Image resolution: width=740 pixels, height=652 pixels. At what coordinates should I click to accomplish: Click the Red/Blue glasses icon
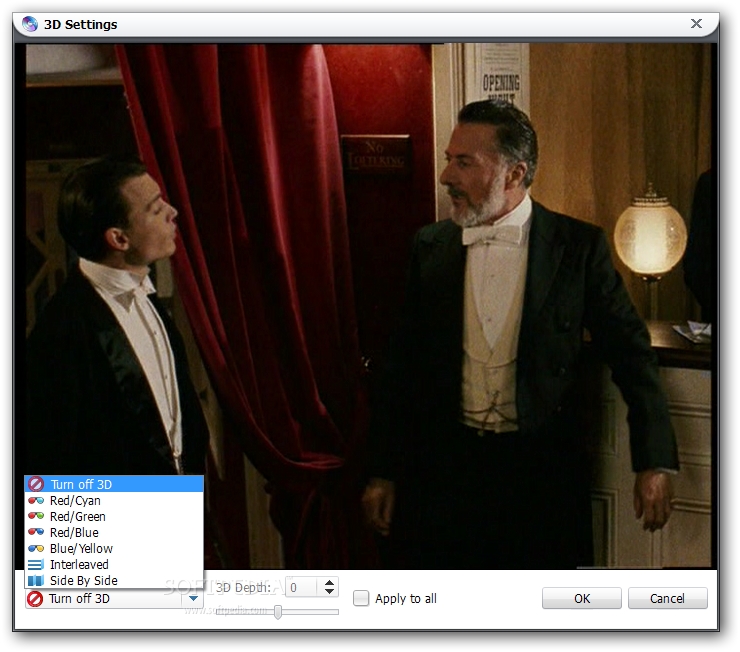[x=36, y=532]
